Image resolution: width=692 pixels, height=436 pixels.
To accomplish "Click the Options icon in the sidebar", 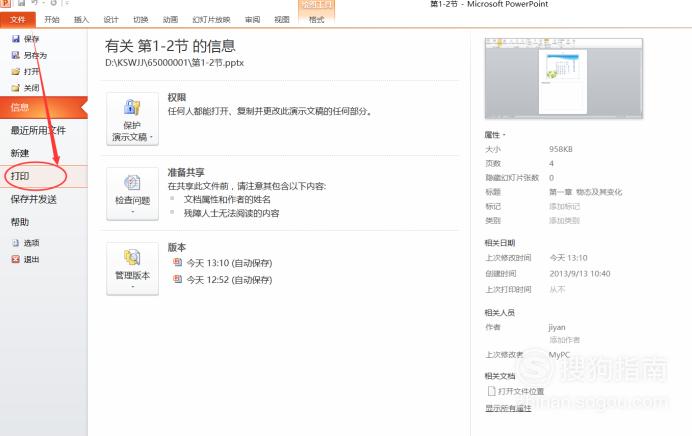I will click(x=16, y=243).
